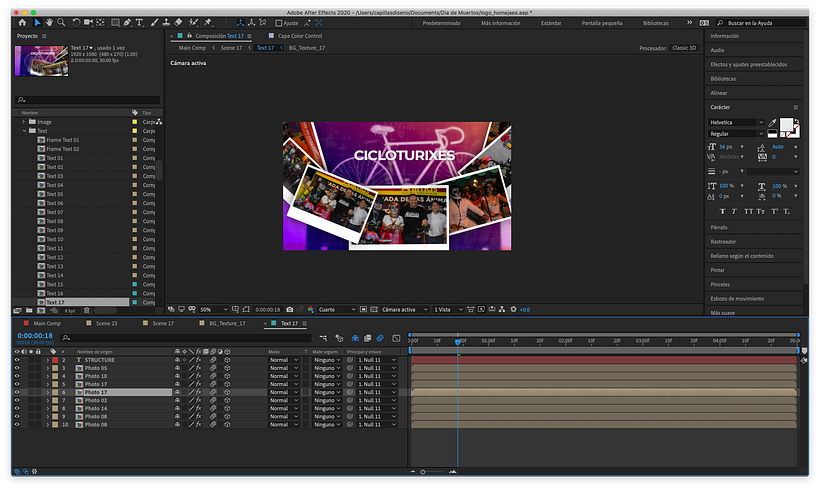The width and height of the screenshot is (820, 489).
Task: Open the Alinear panel
Action: pos(719,93)
